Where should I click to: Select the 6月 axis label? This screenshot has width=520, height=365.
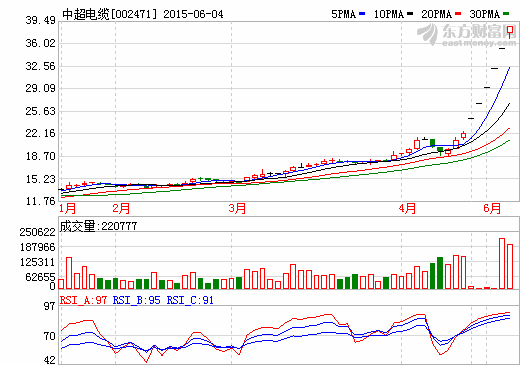[x=492, y=209]
